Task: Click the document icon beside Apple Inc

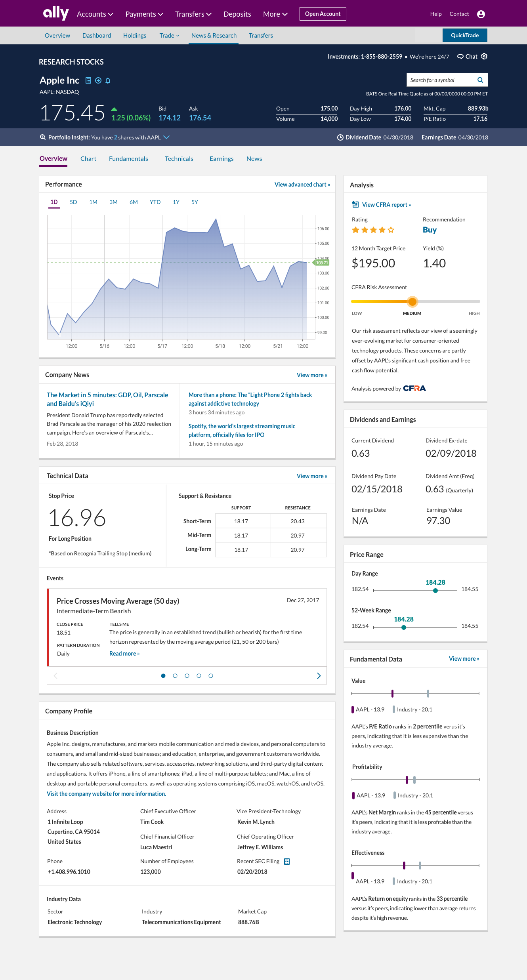Action: click(x=88, y=80)
